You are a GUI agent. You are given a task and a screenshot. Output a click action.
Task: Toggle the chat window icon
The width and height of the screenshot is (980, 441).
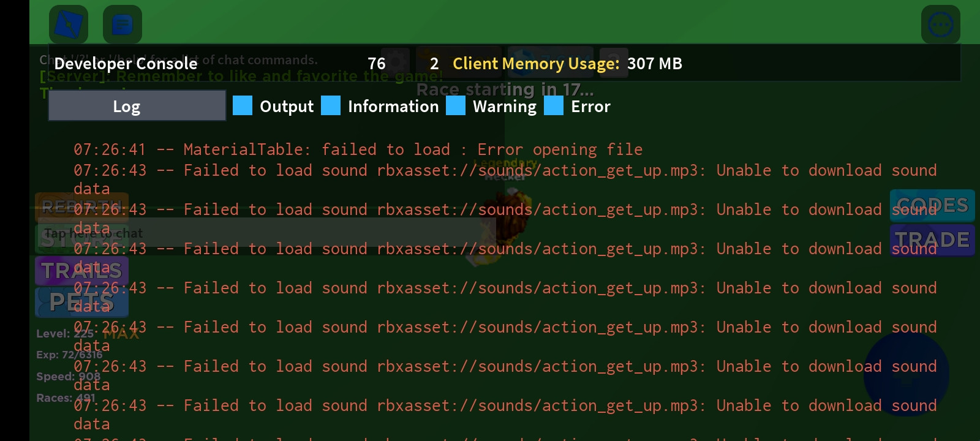[123, 24]
